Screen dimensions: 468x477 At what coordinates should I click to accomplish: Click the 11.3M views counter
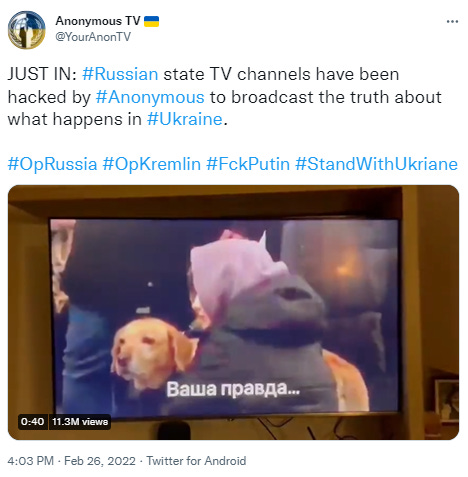[x=80, y=422]
